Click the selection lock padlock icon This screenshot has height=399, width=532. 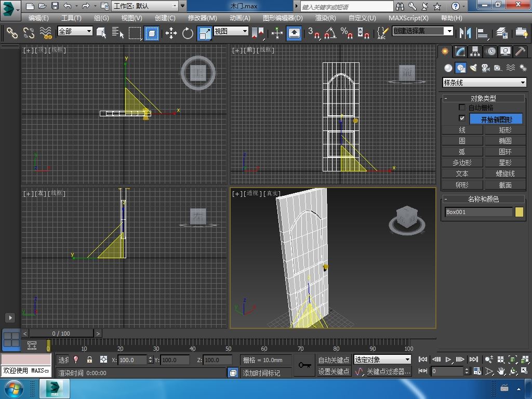pos(89,360)
